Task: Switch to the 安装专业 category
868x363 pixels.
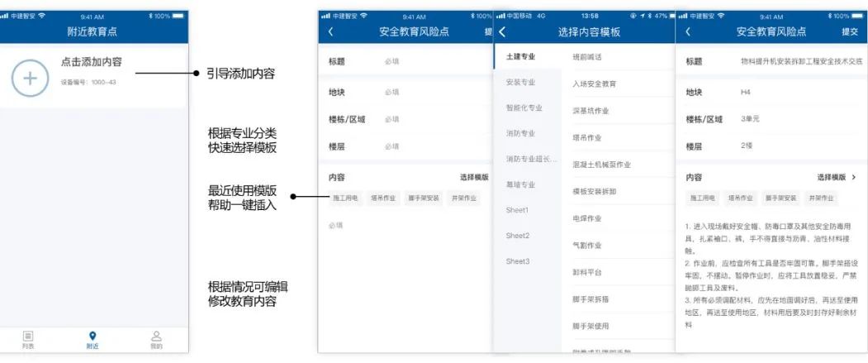Action: pyautogui.click(x=521, y=83)
